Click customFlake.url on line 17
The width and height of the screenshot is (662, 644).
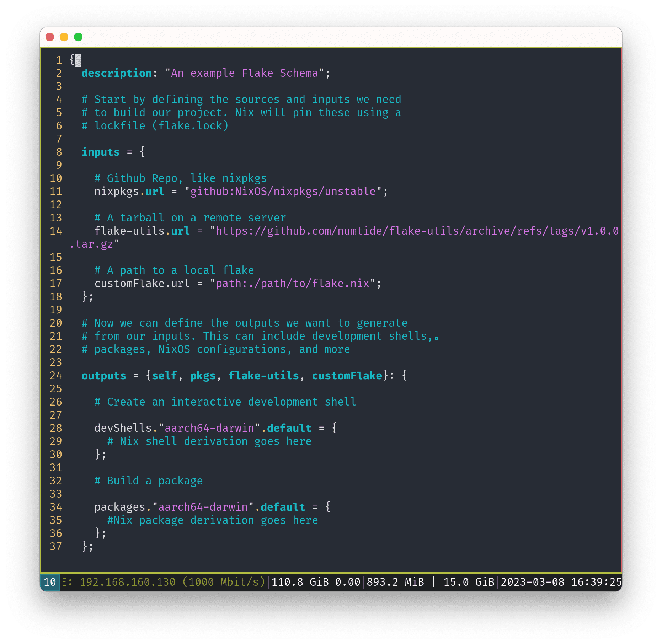[x=142, y=284]
